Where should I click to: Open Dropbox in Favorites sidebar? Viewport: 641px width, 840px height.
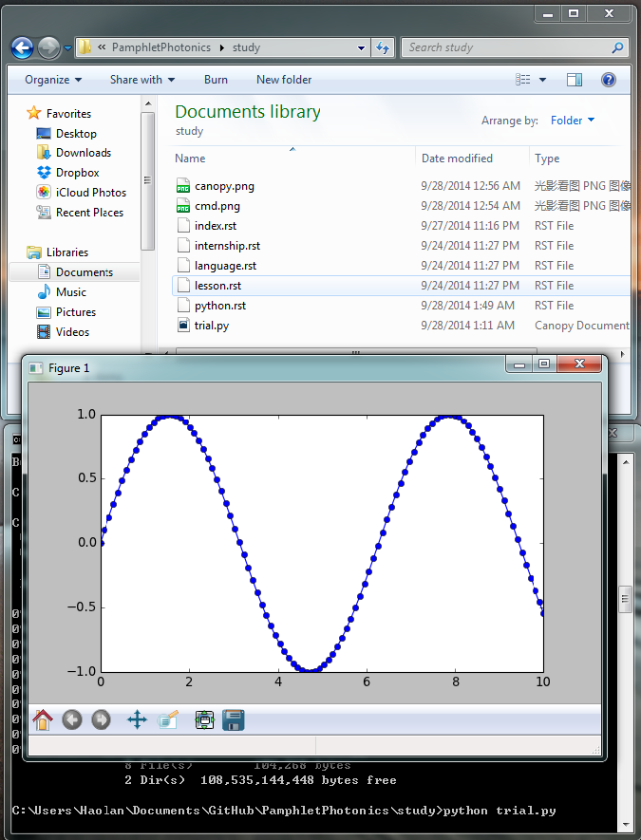tap(77, 173)
